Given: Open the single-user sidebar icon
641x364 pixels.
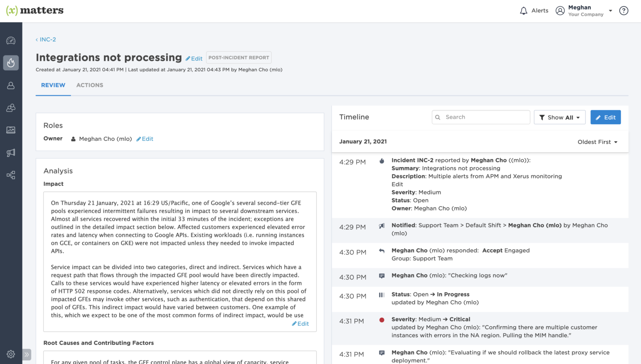Looking at the screenshot, I should [x=11, y=85].
